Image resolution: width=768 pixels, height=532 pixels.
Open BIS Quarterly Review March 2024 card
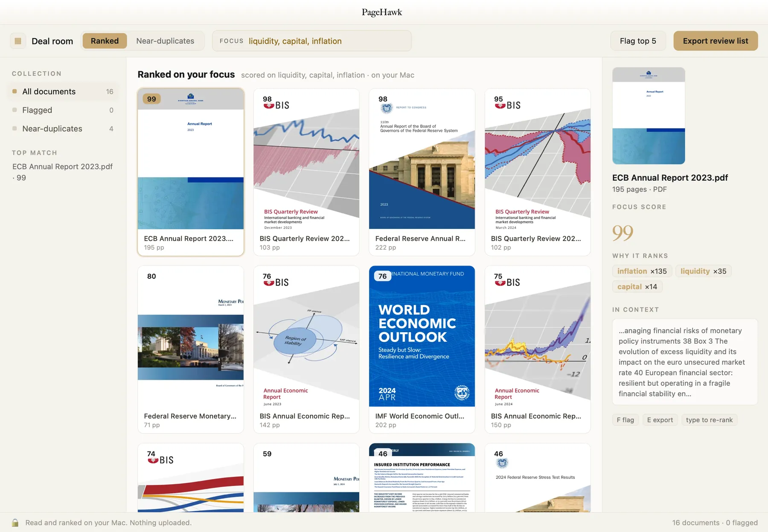tap(538, 172)
